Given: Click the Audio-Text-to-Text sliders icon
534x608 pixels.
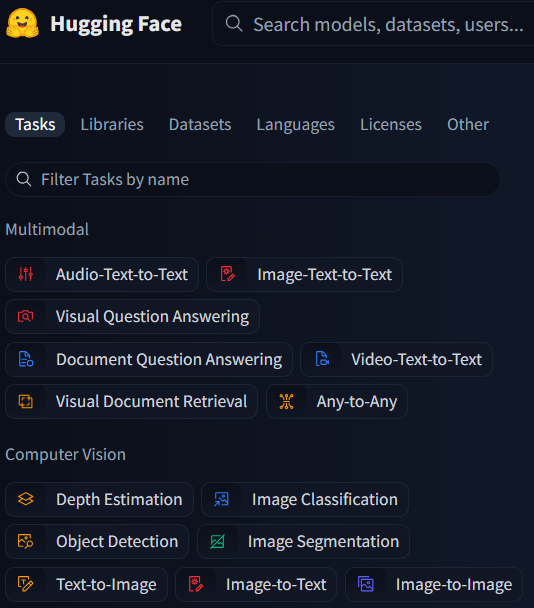Looking at the screenshot, I should click(x=26, y=274).
